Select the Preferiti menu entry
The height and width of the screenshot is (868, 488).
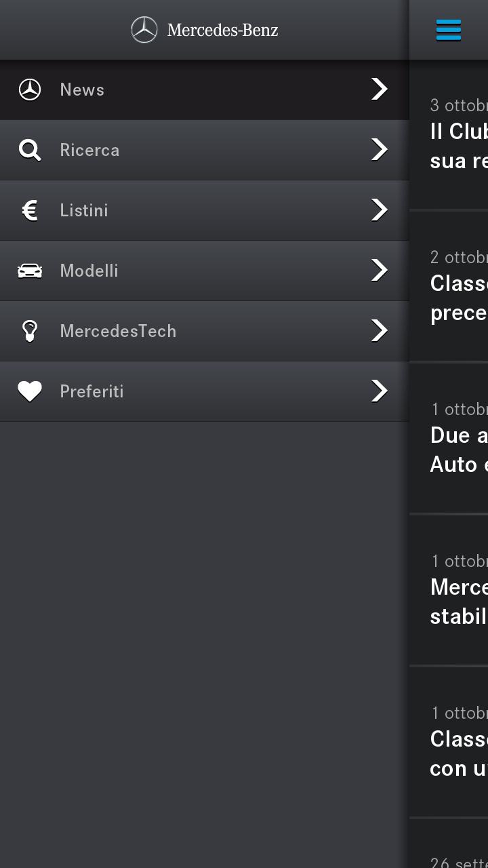coord(91,391)
